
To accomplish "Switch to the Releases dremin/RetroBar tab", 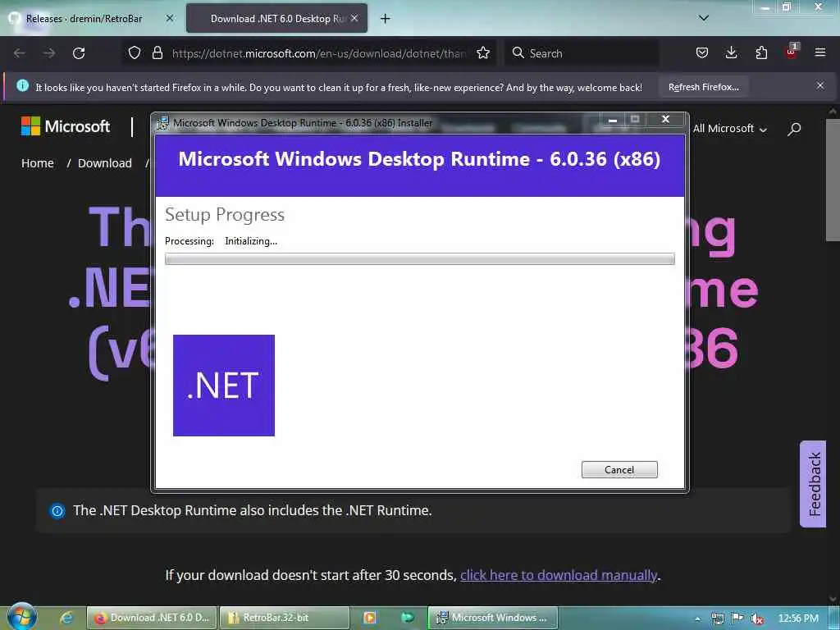I will click(84, 19).
